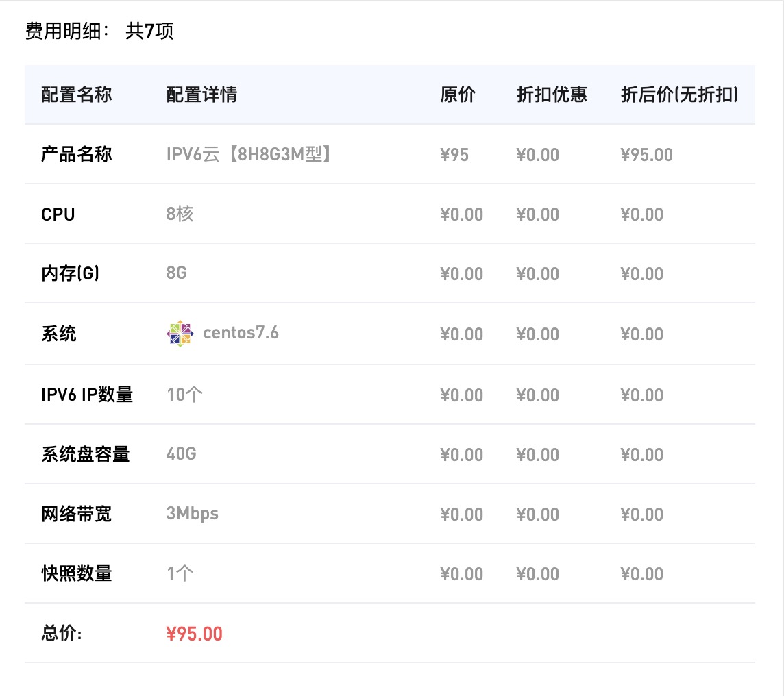Click the 快照数量 row label

(77, 573)
